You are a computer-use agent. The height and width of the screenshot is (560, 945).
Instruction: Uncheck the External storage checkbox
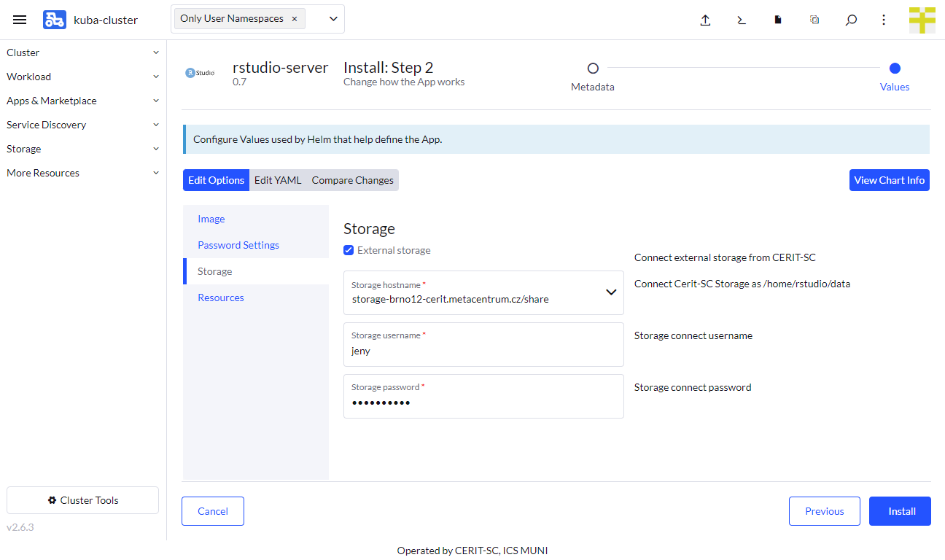tap(349, 250)
